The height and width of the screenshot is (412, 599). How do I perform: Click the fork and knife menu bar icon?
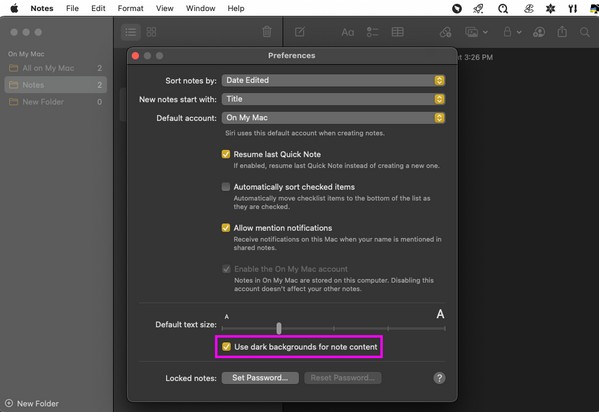572,8
